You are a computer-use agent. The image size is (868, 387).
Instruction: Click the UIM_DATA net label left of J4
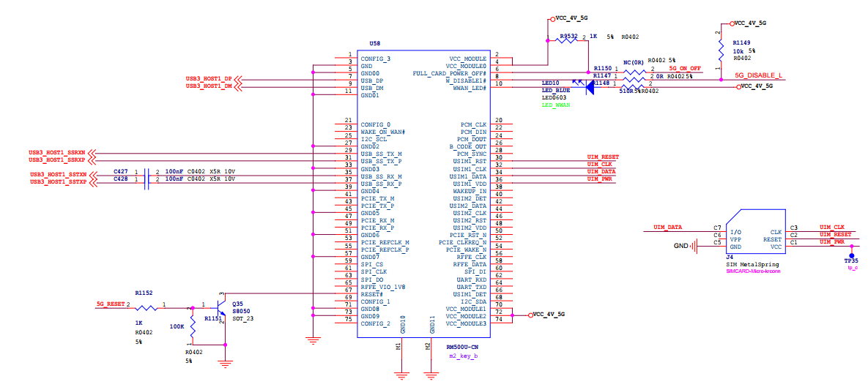pyautogui.click(x=667, y=227)
